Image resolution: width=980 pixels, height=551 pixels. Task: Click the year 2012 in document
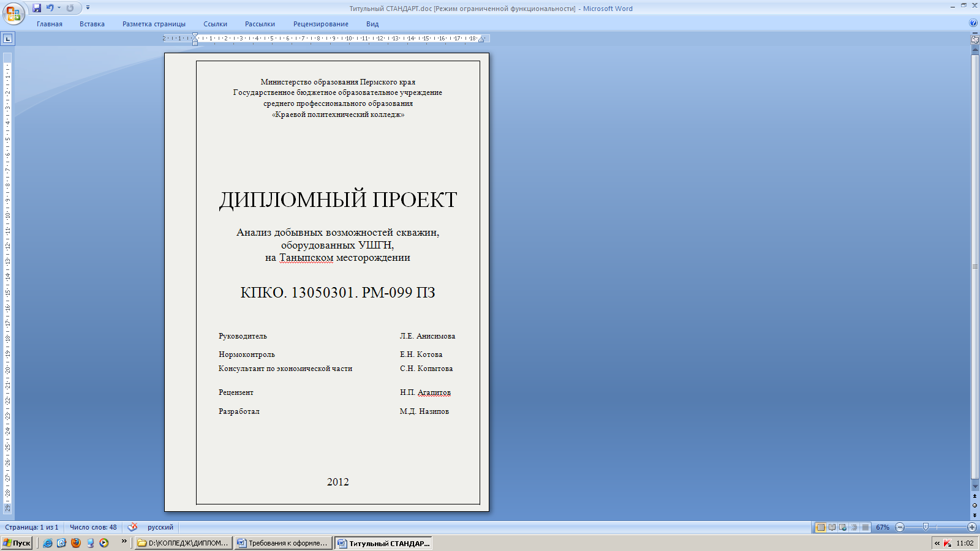338,482
